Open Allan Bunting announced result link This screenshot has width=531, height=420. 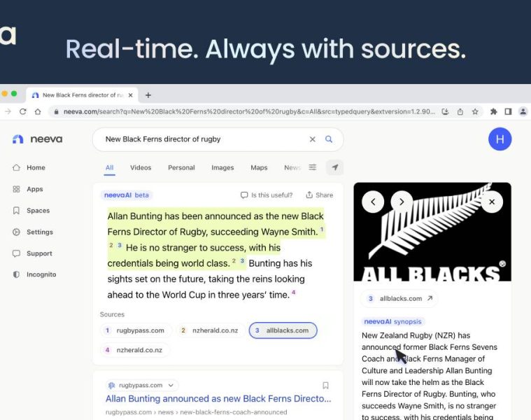pyautogui.click(x=218, y=399)
